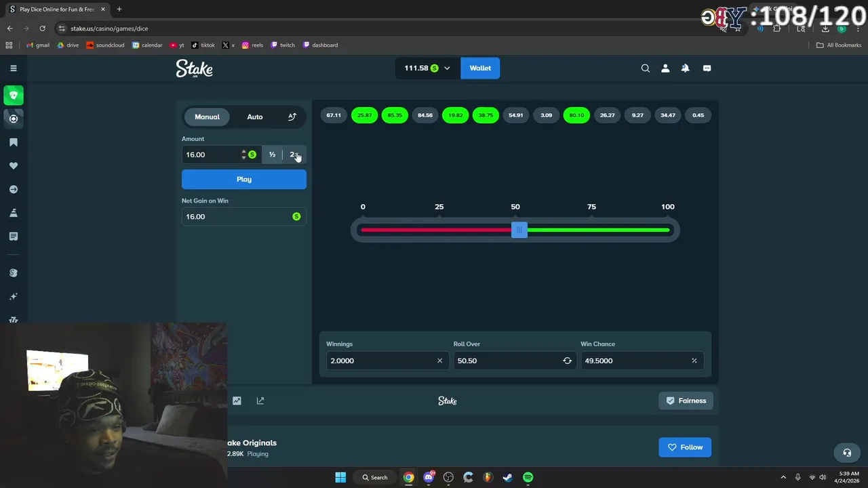Open the soundcloud bookmark

105,45
